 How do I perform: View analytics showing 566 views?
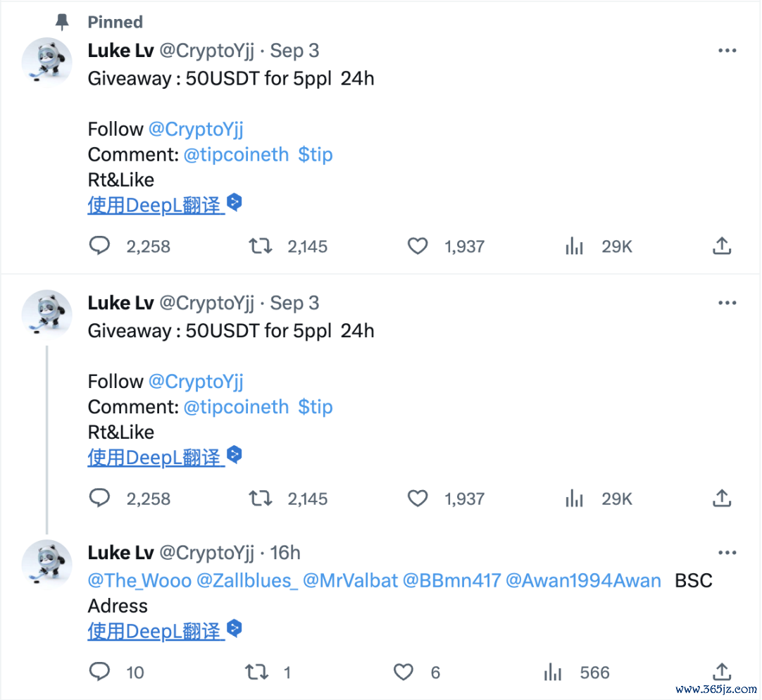click(x=554, y=672)
